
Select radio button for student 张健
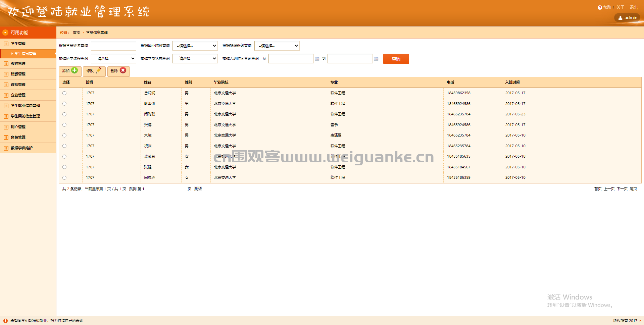point(64,167)
